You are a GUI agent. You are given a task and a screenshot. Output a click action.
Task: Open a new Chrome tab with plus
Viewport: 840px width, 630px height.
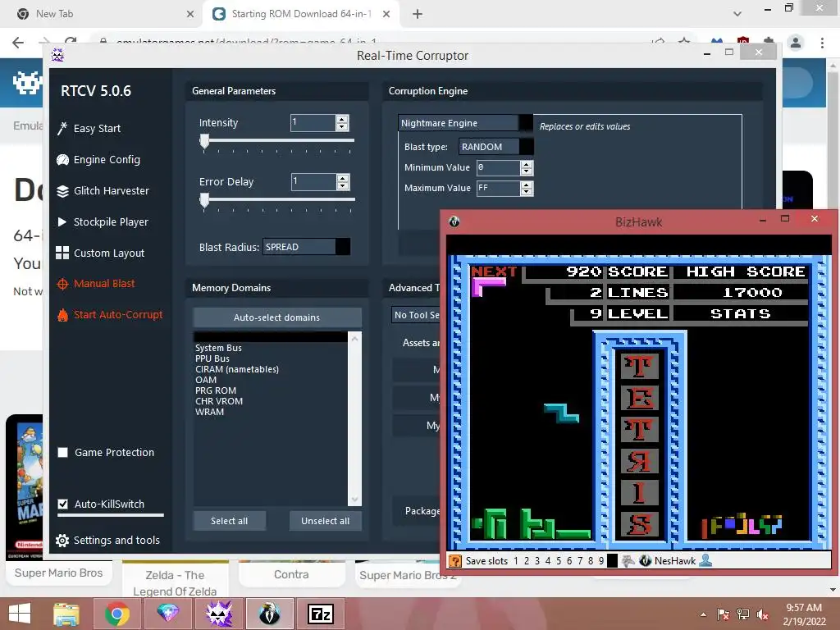click(418, 14)
